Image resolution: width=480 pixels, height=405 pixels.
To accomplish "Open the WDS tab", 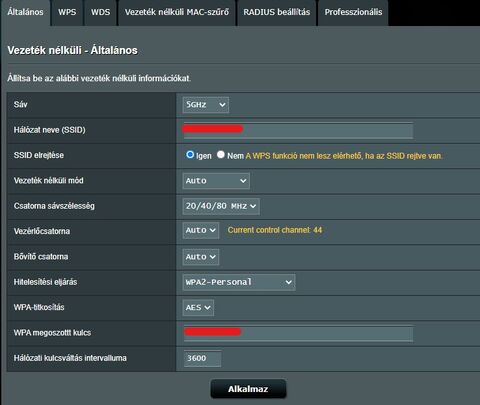I will pos(100,12).
